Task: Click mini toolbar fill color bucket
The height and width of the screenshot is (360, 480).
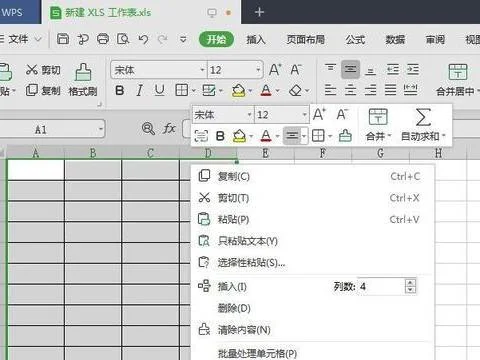Action: [239, 136]
